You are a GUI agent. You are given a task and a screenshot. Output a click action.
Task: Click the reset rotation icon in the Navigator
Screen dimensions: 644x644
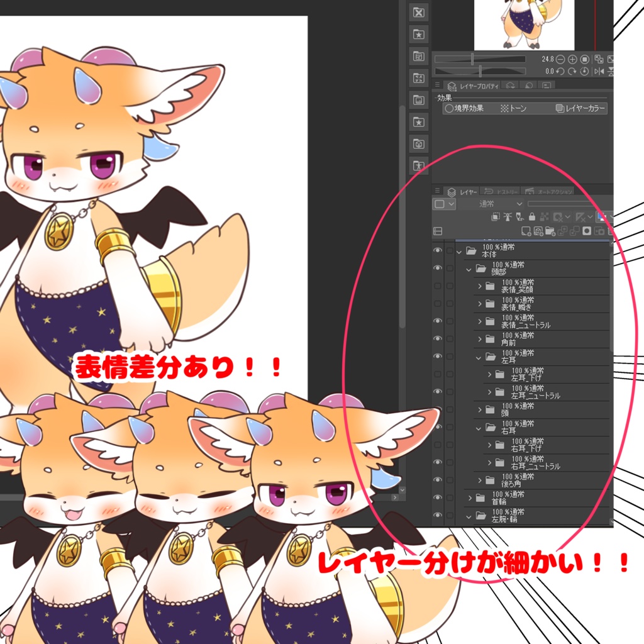584,70
